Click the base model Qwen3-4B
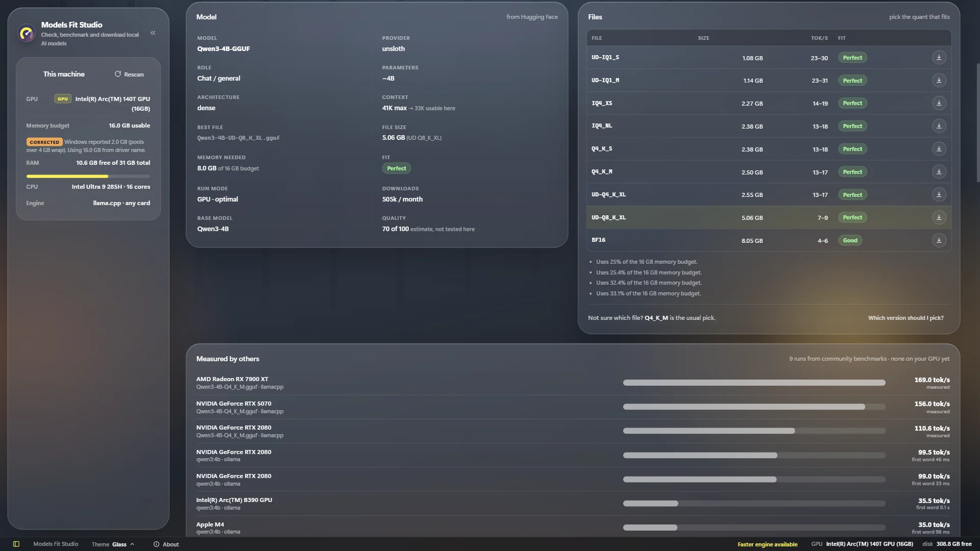980x551 pixels. 213,229
